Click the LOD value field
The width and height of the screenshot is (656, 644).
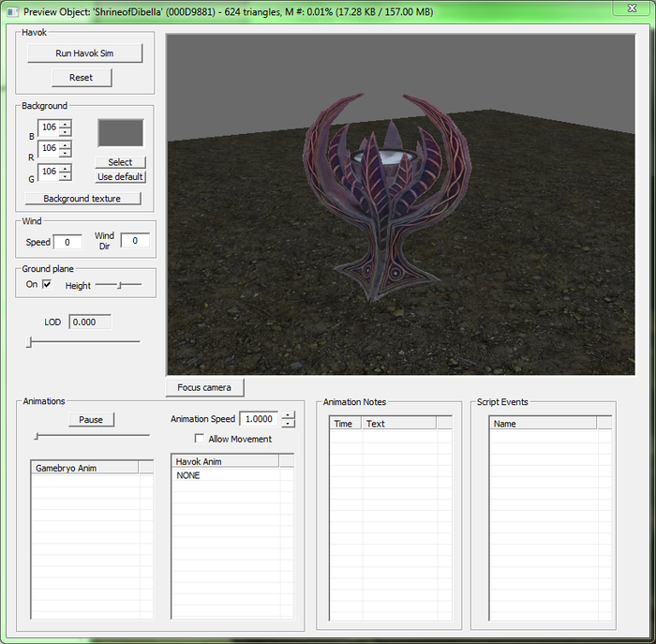tap(90, 322)
